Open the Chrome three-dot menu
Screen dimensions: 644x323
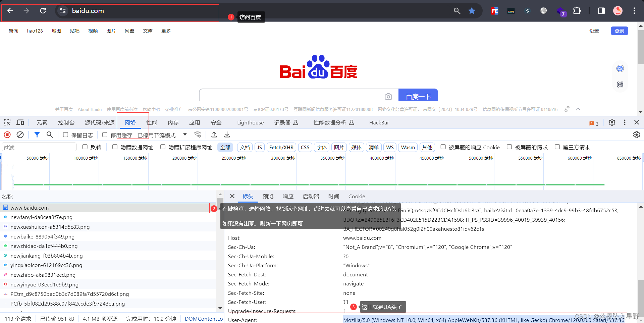coord(634,11)
